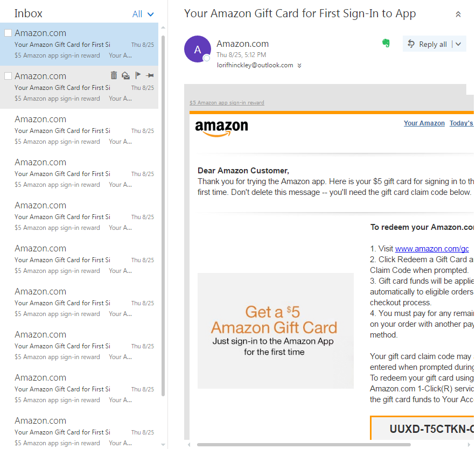Screen dimensions: 476x449
Task: Click the Amazon.com sender avatar circle
Action: (x=197, y=49)
